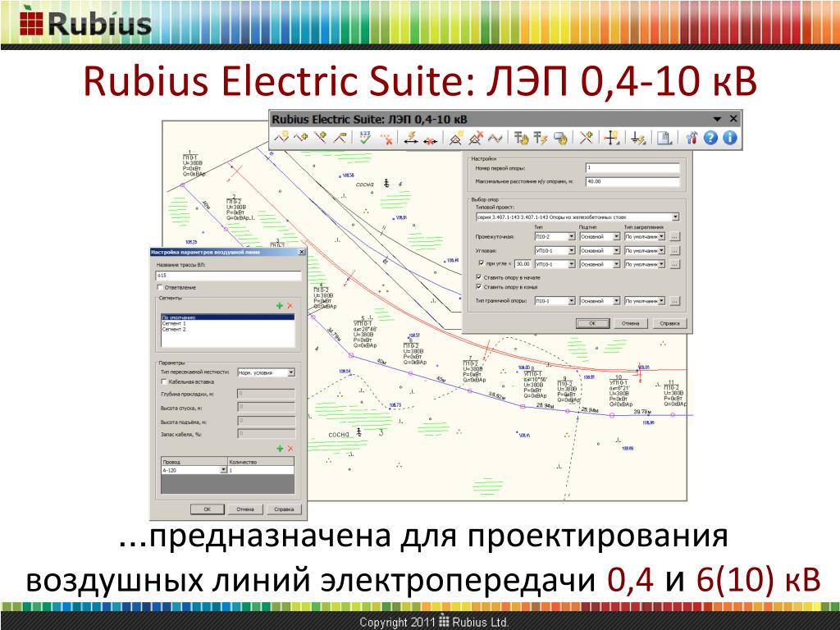Image resolution: width=840 pixels, height=630 pixels.
Task: Click red X above the segments list
Action: [x=290, y=305]
